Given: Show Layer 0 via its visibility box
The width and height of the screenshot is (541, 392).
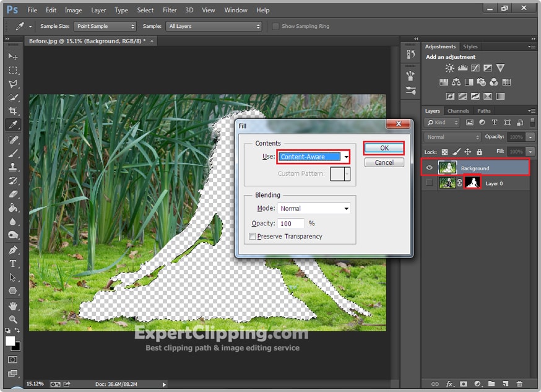Looking at the screenshot, I should coord(430,183).
